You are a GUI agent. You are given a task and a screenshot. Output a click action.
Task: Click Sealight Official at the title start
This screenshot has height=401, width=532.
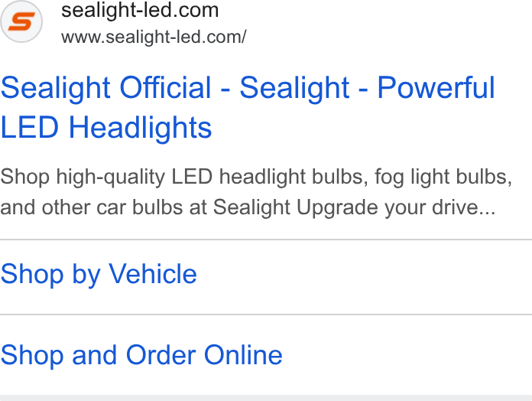coord(105,87)
